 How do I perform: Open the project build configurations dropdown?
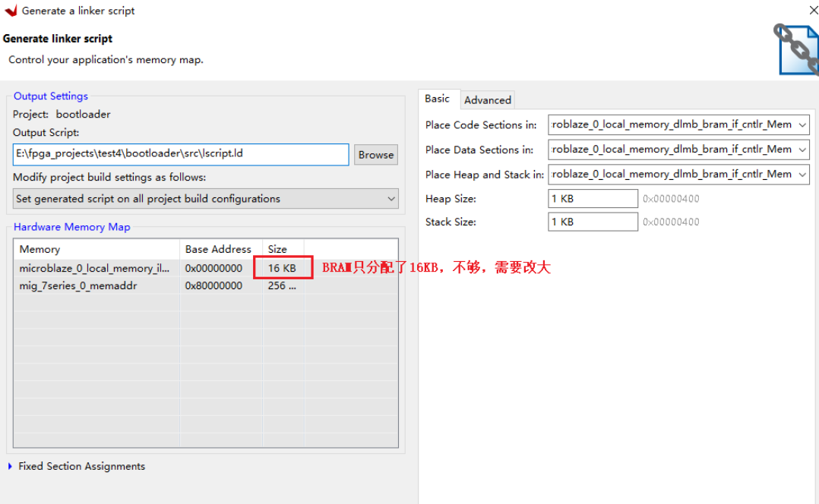pos(392,198)
